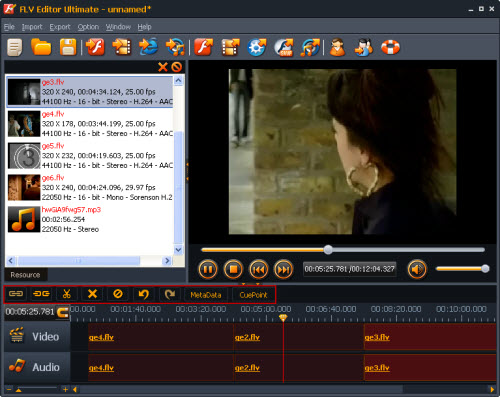Click the CuePoint button
The width and height of the screenshot is (500, 397).
pos(253,295)
